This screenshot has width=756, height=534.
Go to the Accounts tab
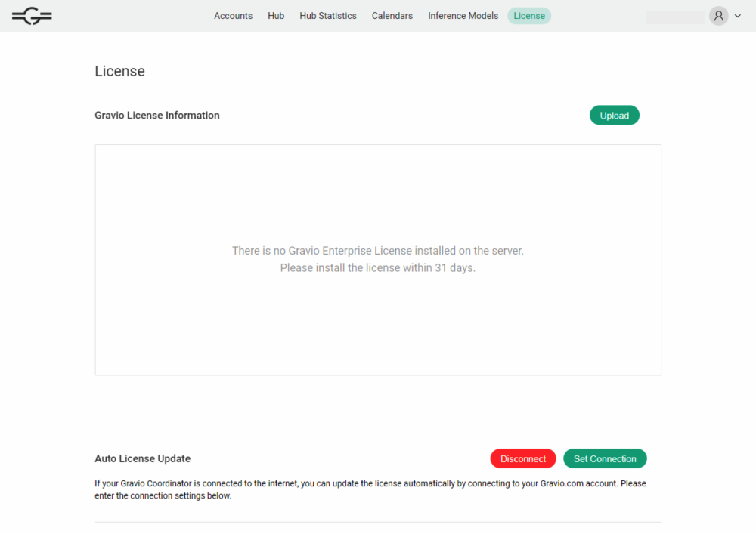coord(234,16)
